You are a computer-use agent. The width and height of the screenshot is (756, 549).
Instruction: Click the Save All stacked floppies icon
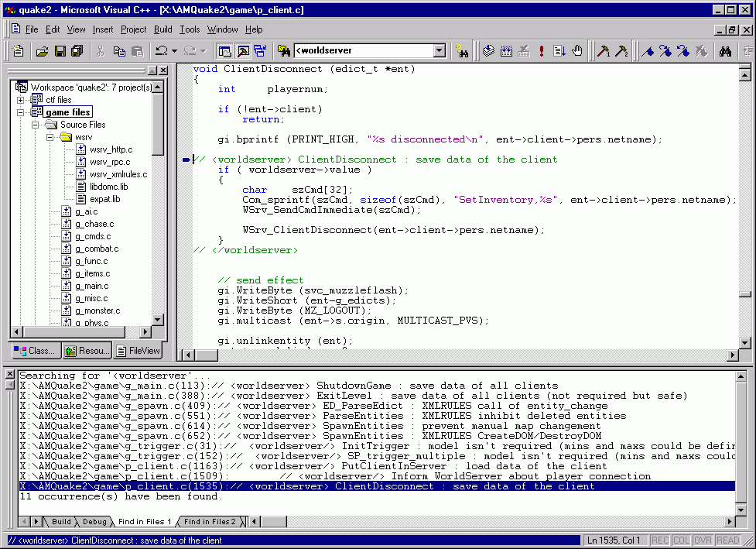[77, 50]
